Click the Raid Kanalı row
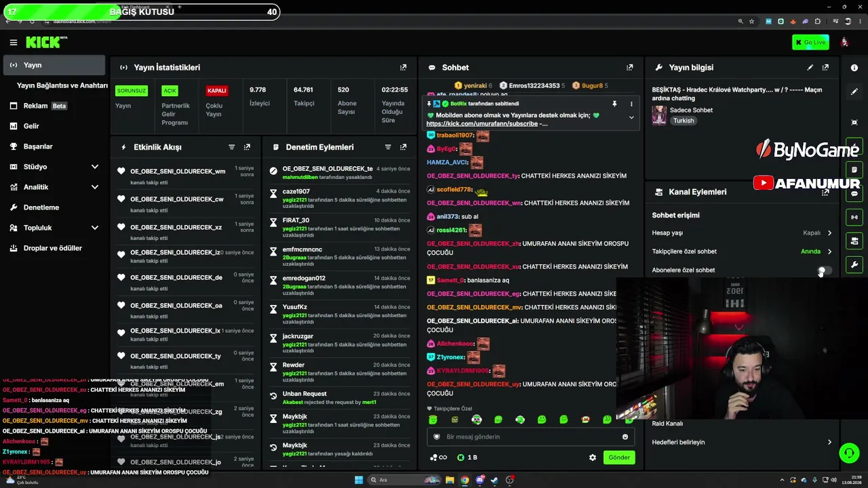Screen dimensions: 868x488 tap(743, 424)
